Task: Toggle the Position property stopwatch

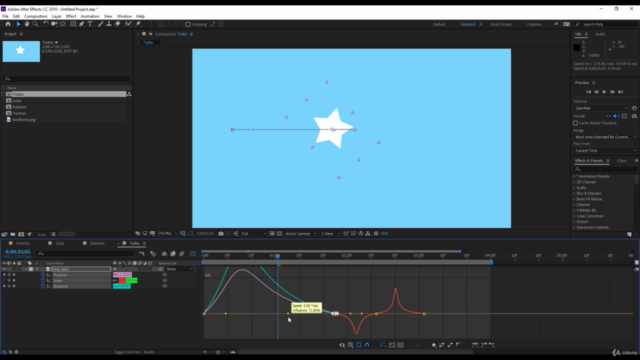Action: point(42,275)
